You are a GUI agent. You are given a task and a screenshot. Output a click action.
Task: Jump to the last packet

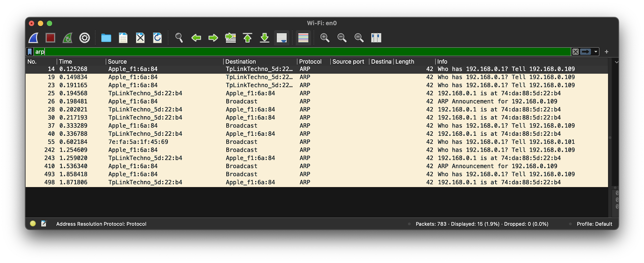[x=265, y=38]
